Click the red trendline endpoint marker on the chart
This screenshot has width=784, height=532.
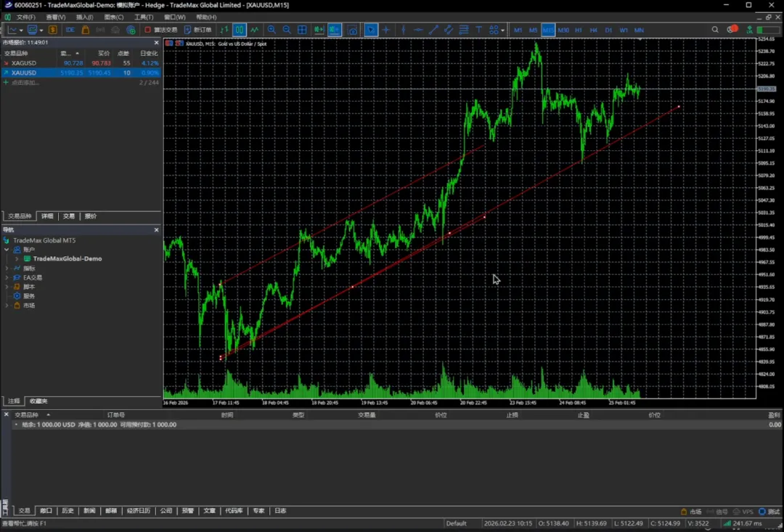coord(679,107)
